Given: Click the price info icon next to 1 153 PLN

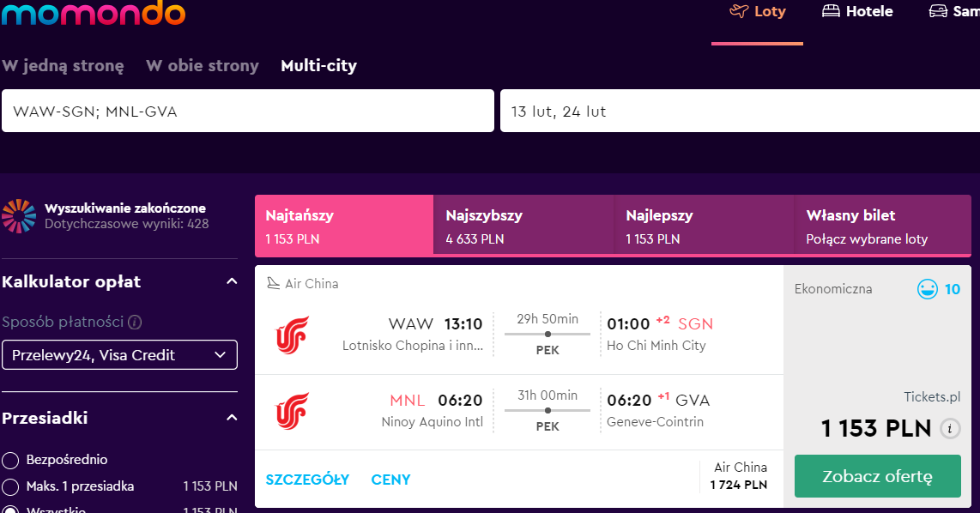Looking at the screenshot, I should [x=950, y=429].
